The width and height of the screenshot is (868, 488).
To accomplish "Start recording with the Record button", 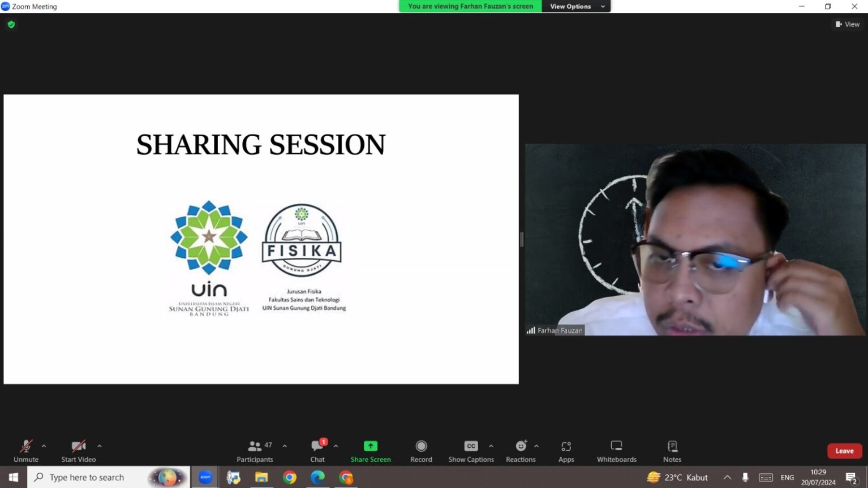I will click(421, 451).
